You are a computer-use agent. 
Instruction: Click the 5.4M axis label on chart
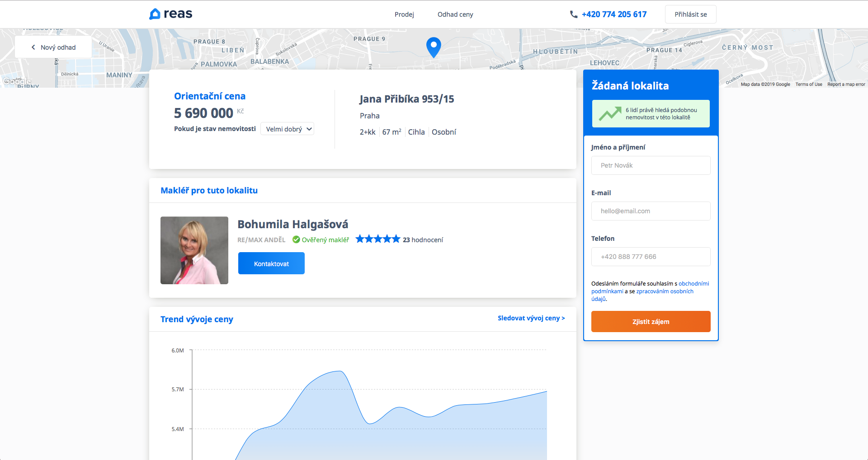coord(178,429)
